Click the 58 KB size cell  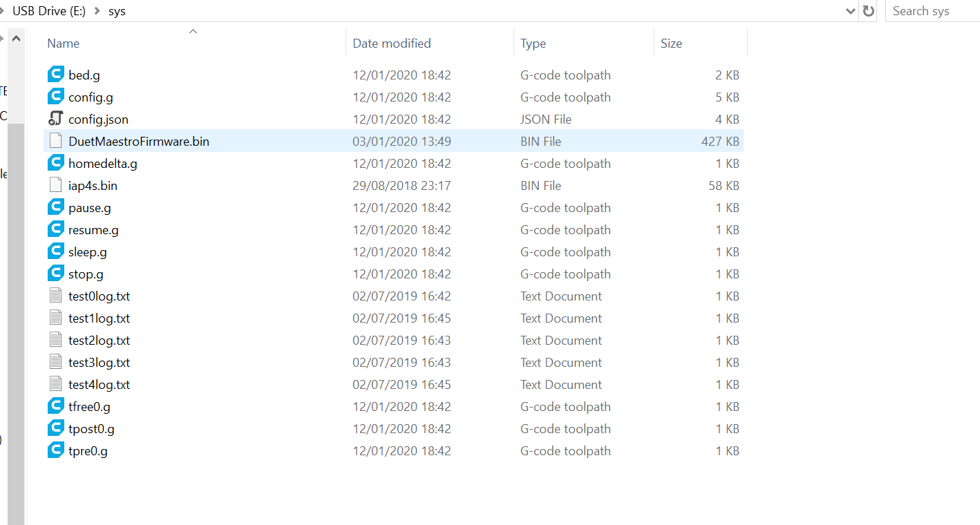[x=724, y=185]
